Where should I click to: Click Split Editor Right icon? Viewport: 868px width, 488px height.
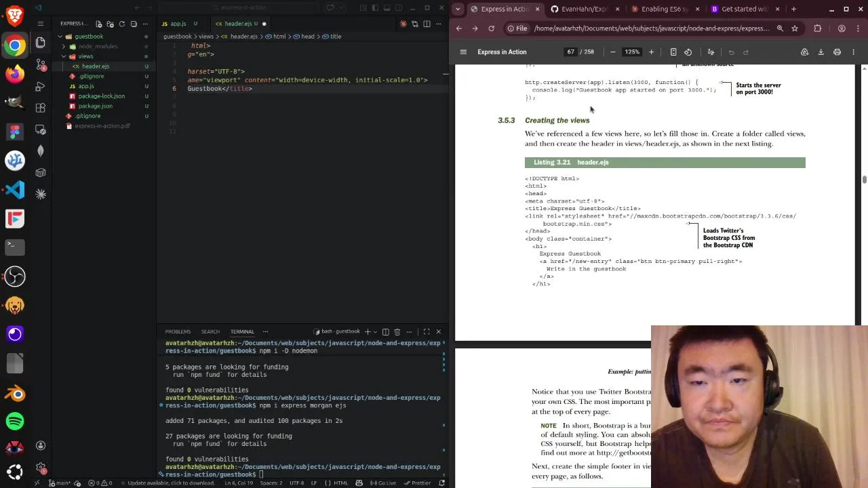pos(427,24)
